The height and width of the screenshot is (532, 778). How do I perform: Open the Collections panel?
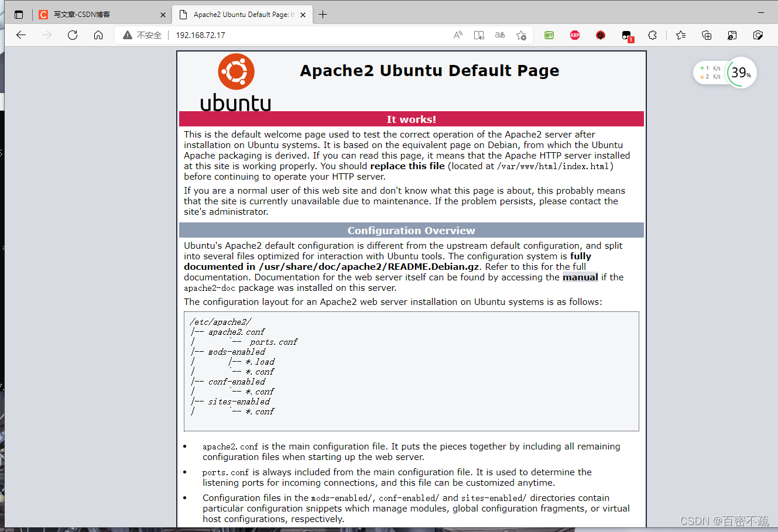[707, 35]
